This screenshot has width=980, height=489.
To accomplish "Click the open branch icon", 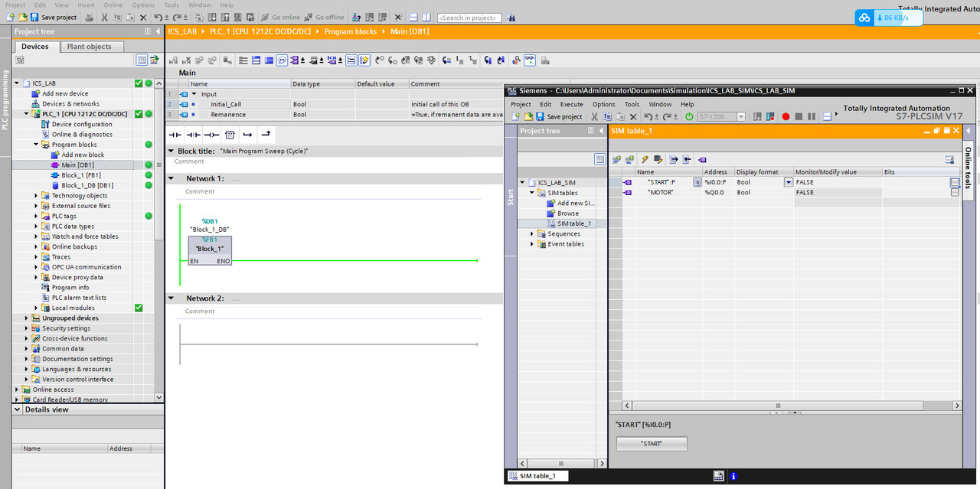I will coord(248,135).
